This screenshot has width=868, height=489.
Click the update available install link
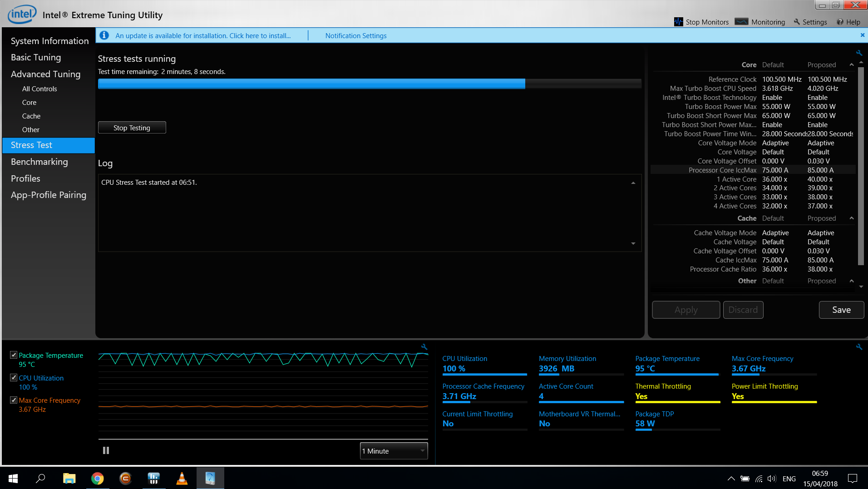(202, 36)
